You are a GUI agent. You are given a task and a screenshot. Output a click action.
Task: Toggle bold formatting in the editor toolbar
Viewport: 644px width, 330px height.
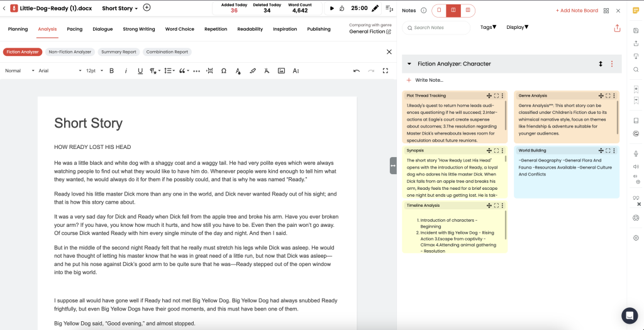(111, 71)
